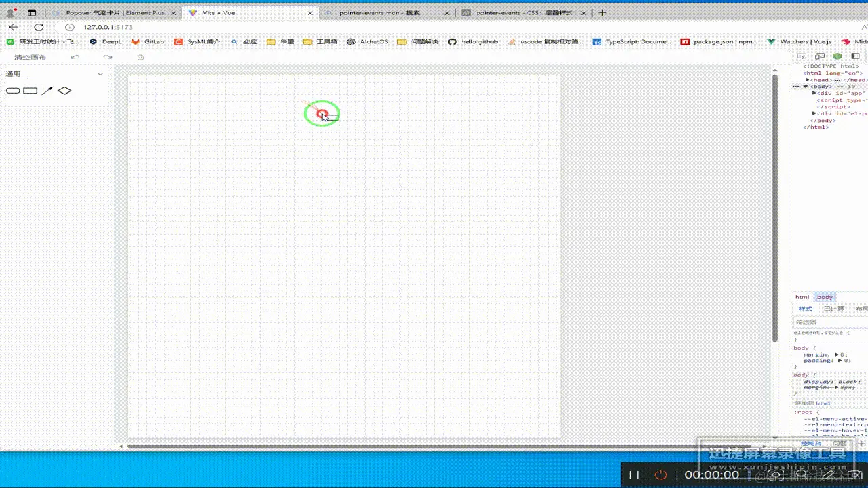
Task: Open 工具箱 bookmarks folder
Action: tap(320, 41)
